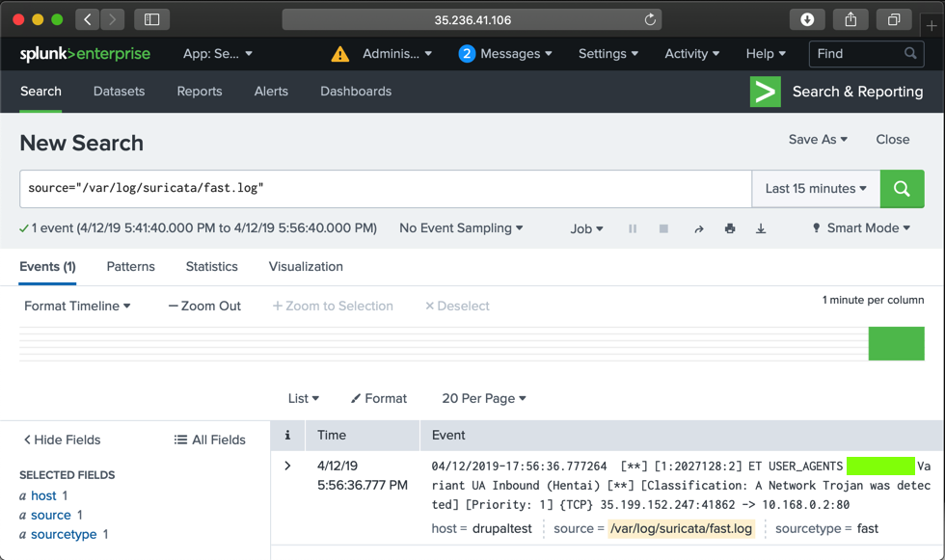Screen dimensions: 945x560
Task: Click the Zoom Out timeline button
Action: 204,306
